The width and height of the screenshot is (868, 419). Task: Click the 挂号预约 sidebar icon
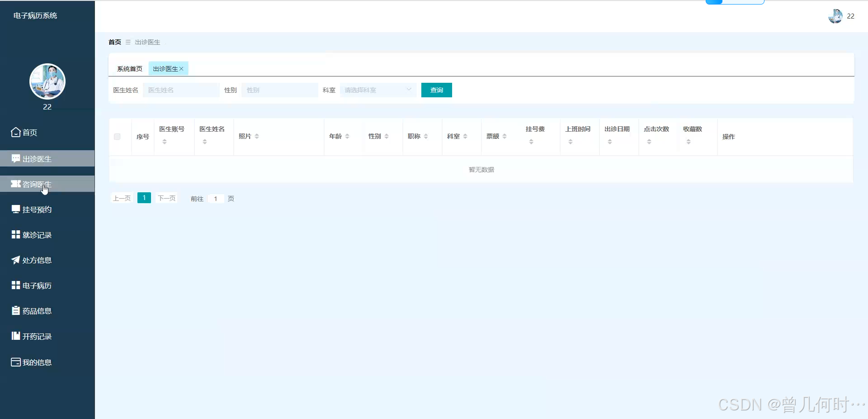click(15, 209)
